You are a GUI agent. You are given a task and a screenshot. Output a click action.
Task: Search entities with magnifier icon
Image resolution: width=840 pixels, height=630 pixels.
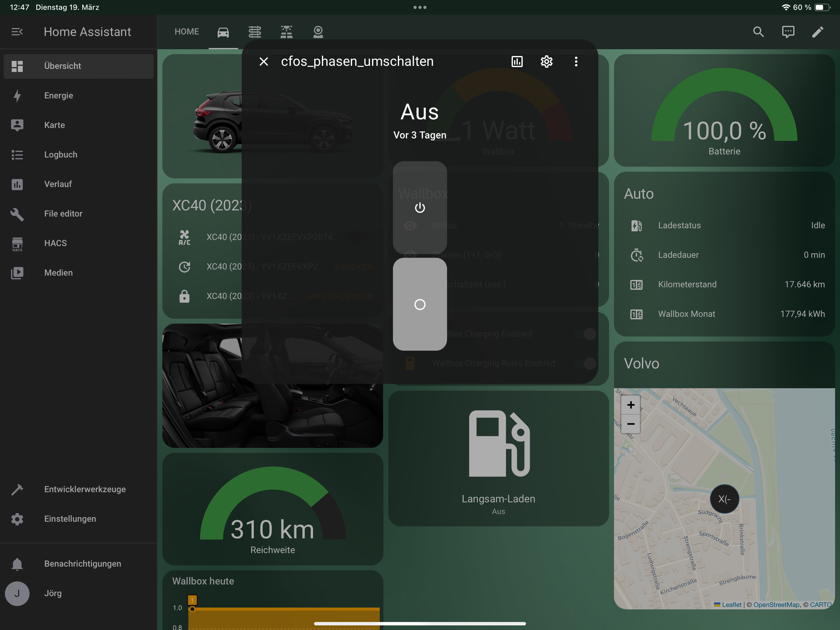(758, 32)
